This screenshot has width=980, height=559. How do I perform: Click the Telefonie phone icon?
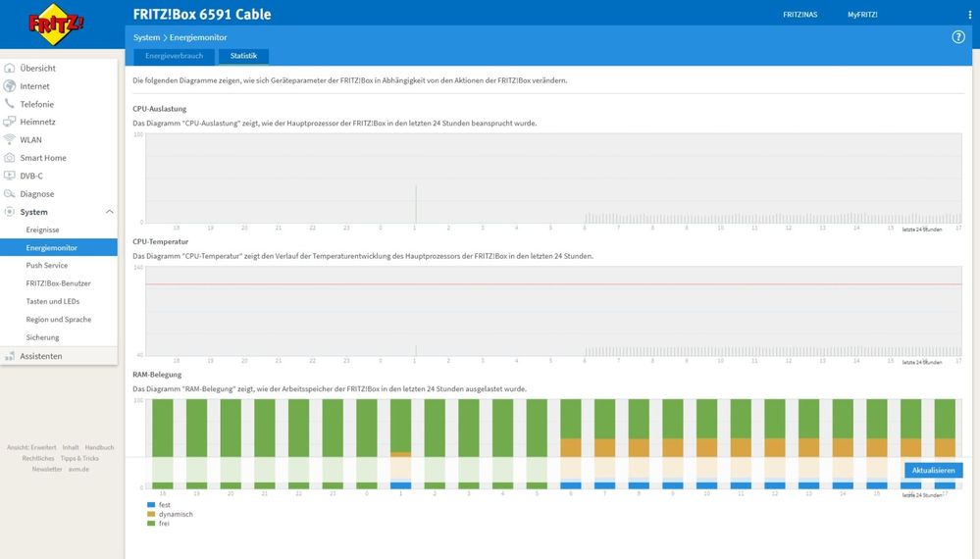10,104
